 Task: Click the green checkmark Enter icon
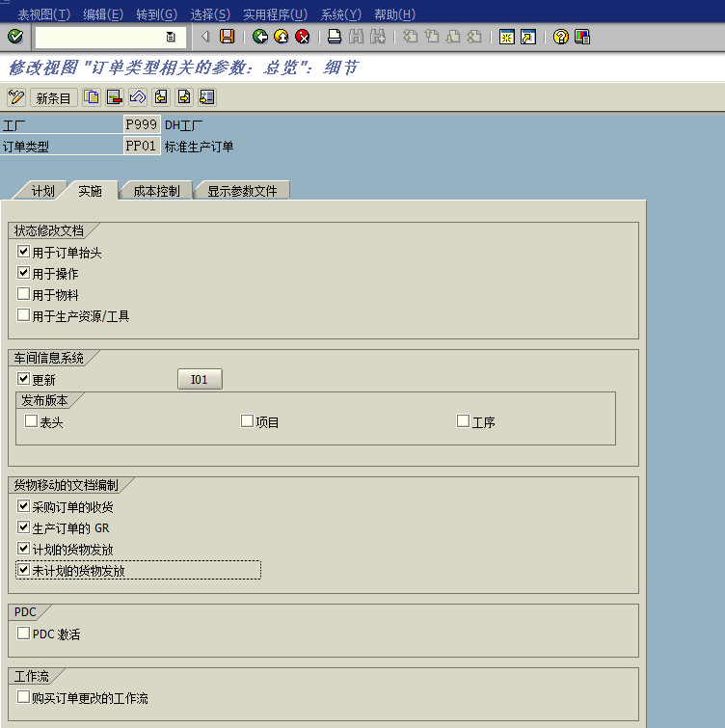pos(15,37)
